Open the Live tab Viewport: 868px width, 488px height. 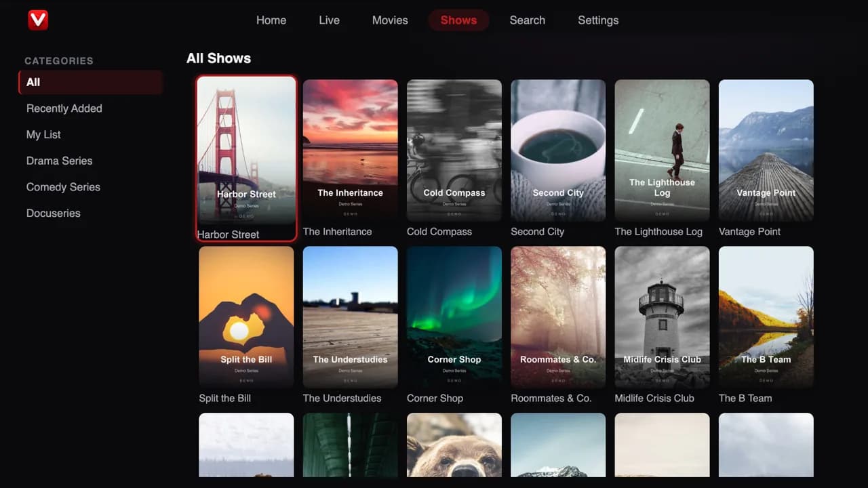pyautogui.click(x=329, y=20)
